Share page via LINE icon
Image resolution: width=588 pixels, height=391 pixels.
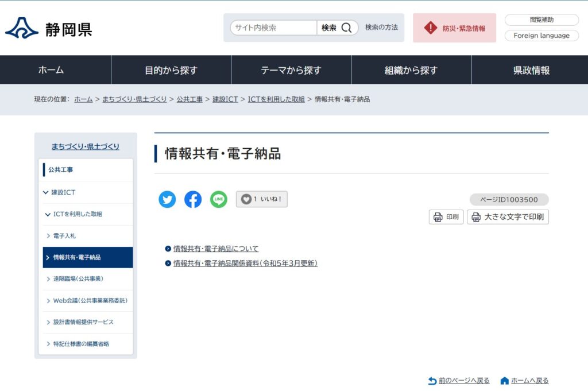(218, 199)
